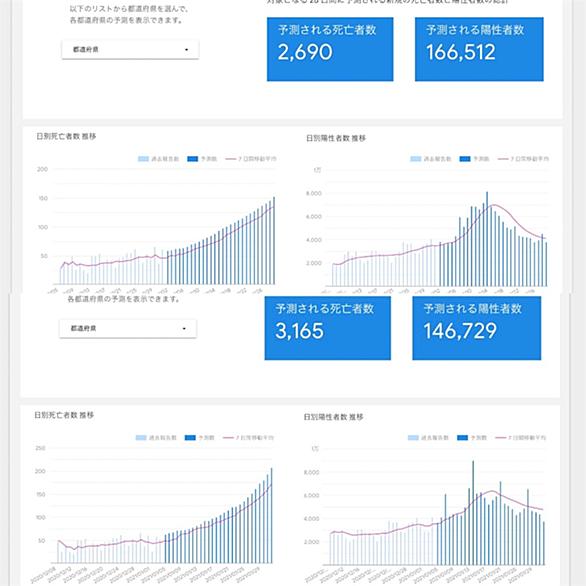Click the 7日間移動平均 legend entry in the upper 日別陽性者数 chart
Image resolution: width=586 pixels, height=586 pixels.
pos(523,159)
